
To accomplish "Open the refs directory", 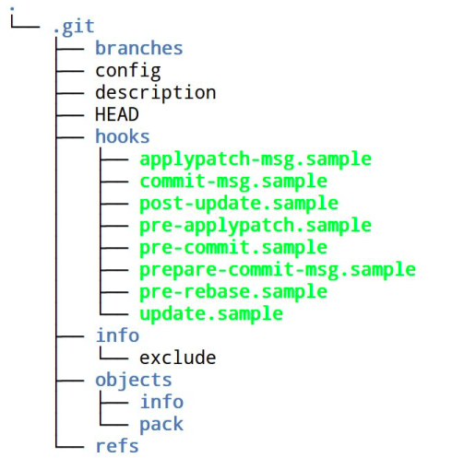I will pos(117,446).
